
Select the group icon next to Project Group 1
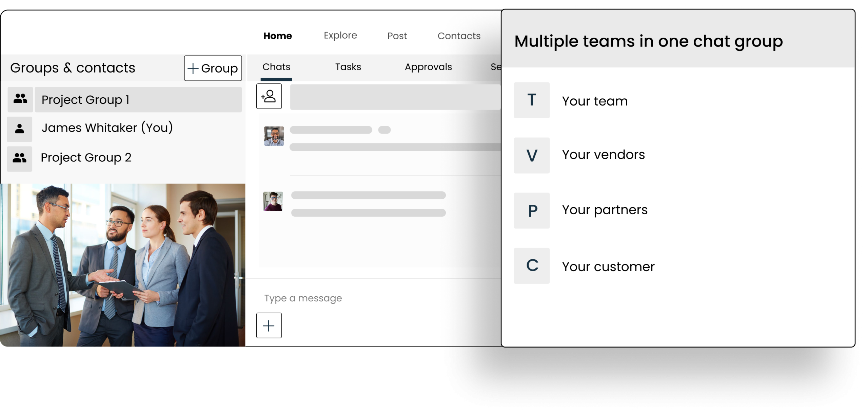20,99
